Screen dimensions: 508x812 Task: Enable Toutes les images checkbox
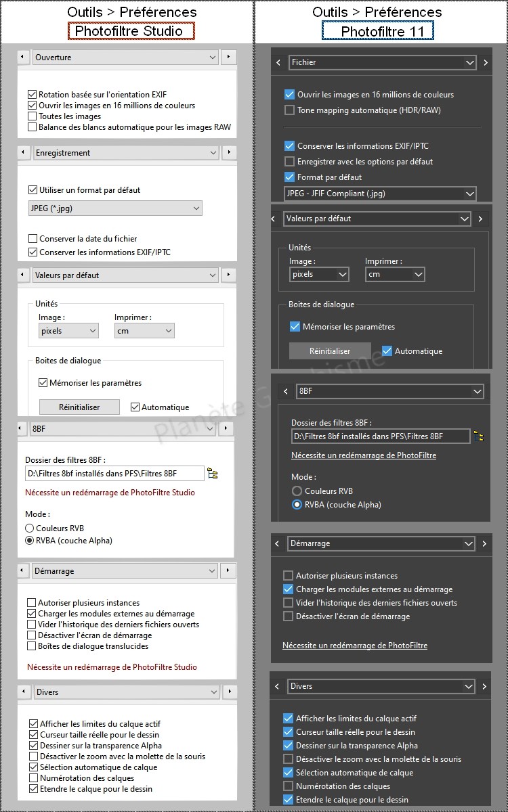coord(32,116)
